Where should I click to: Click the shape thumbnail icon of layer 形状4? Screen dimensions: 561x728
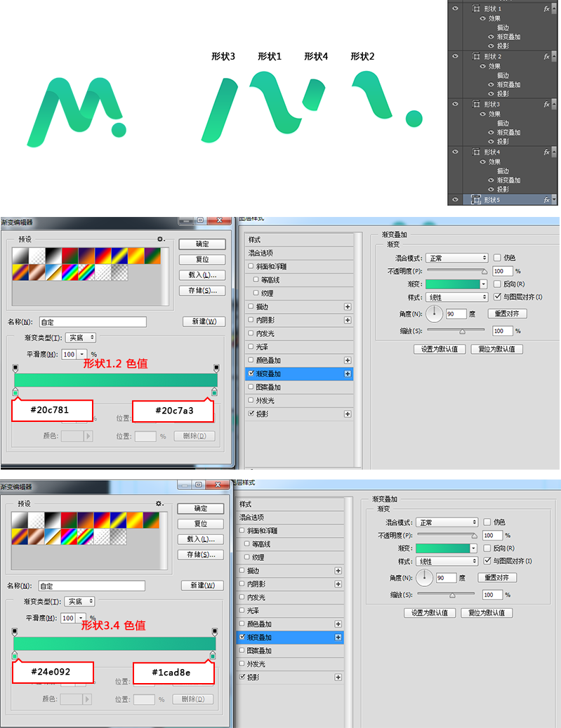[x=476, y=152]
